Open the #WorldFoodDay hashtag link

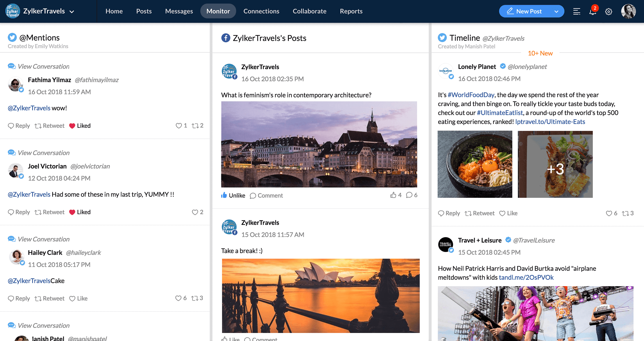click(471, 95)
